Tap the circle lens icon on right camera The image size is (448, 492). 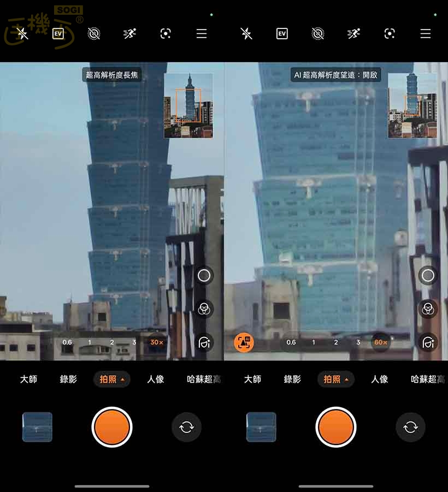428,276
